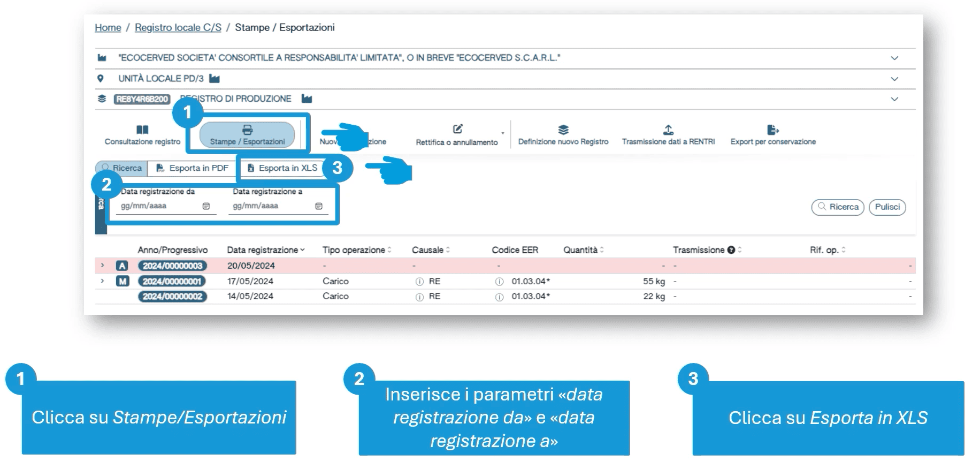980x469 pixels.
Task: Click Definizione nuovo Registro layers icon
Action: coord(563,130)
